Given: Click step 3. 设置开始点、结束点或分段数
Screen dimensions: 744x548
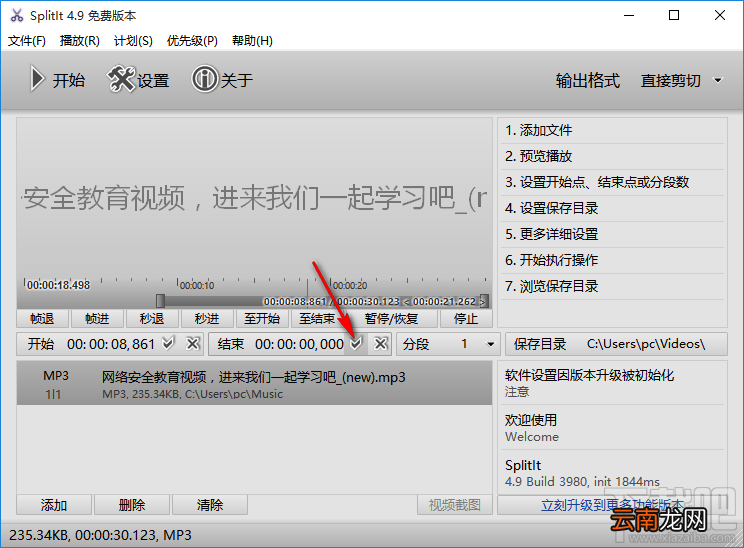Looking at the screenshot, I should click(612, 182).
